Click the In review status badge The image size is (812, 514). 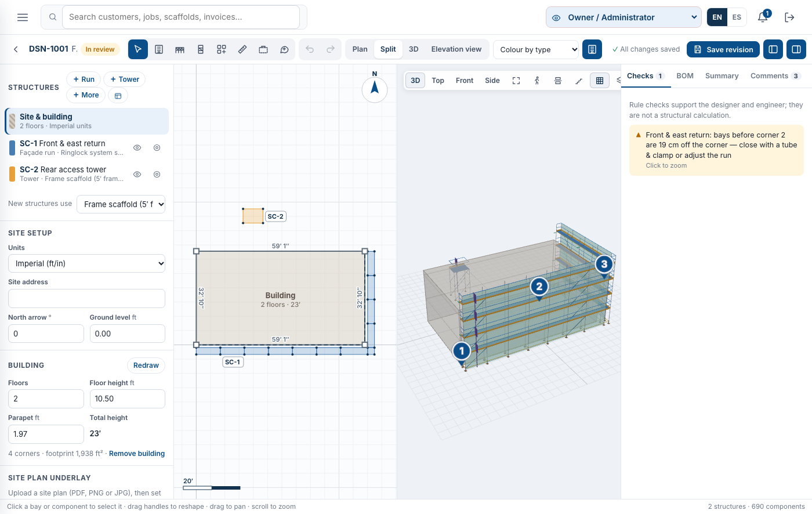tap(100, 49)
